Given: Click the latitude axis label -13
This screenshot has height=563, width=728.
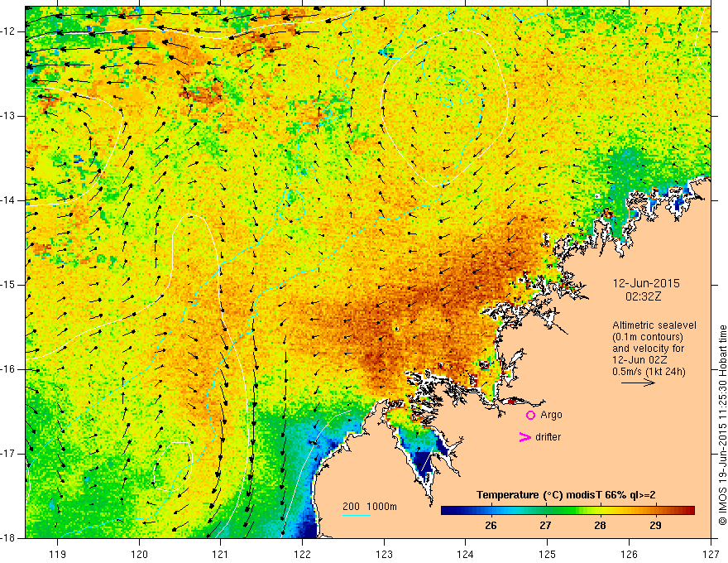Looking at the screenshot, I should (x=9, y=116).
